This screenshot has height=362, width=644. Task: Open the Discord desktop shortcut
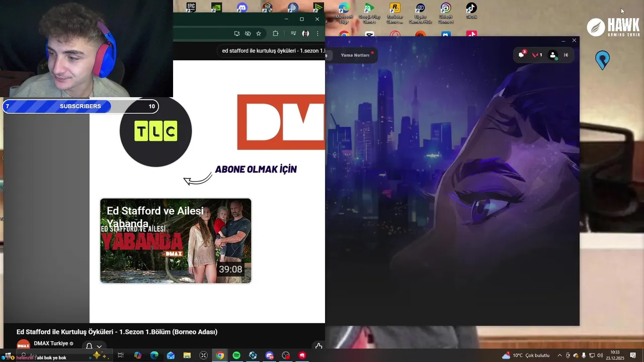click(242, 7)
